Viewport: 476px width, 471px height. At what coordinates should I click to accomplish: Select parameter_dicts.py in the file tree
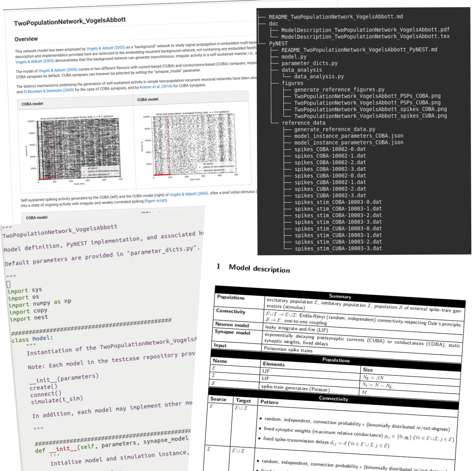pos(309,63)
